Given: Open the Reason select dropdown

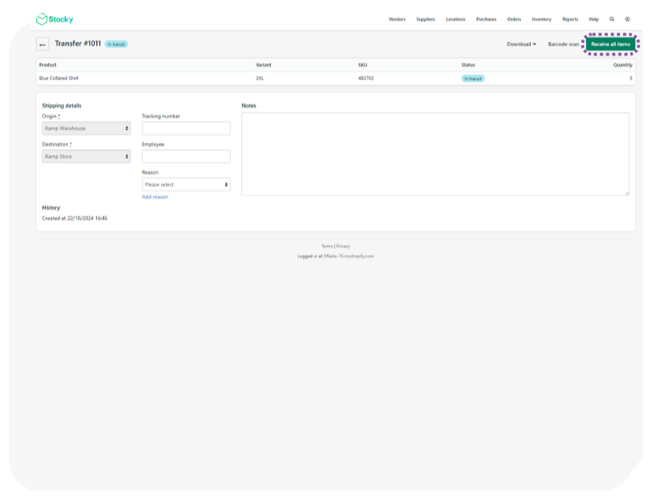Looking at the screenshot, I should click(x=186, y=184).
